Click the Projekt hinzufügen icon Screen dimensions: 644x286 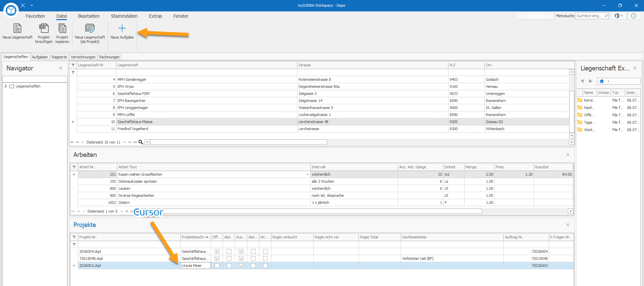point(44,28)
